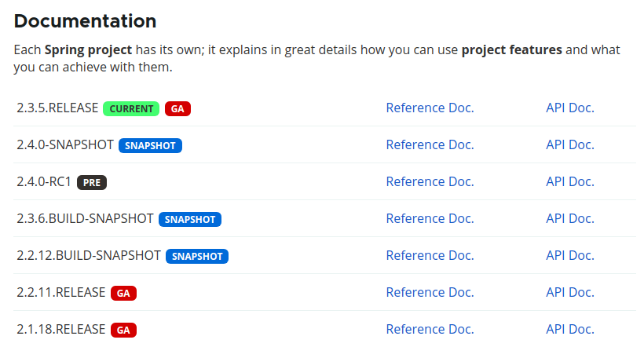This screenshot has height=358, width=644.
Task: Click the GA badge beside 2.2.11.RELEASE
Action: [x=123, y=294]
